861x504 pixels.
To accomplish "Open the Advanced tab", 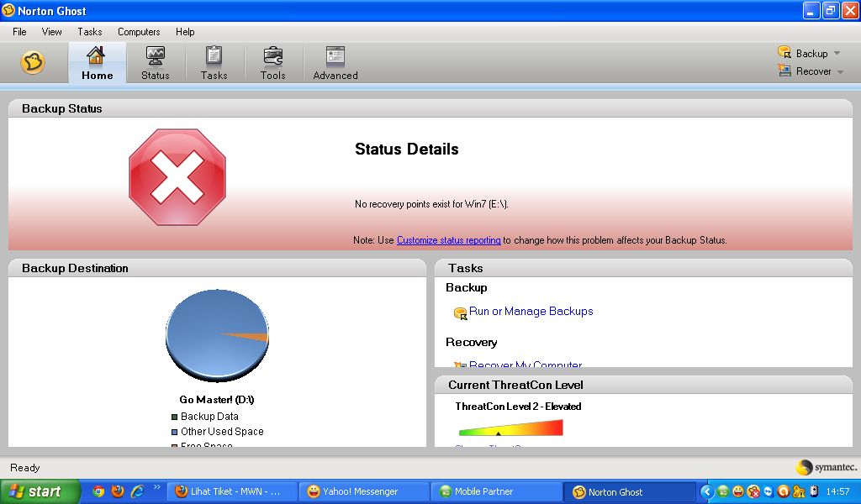I will (335, 63).
